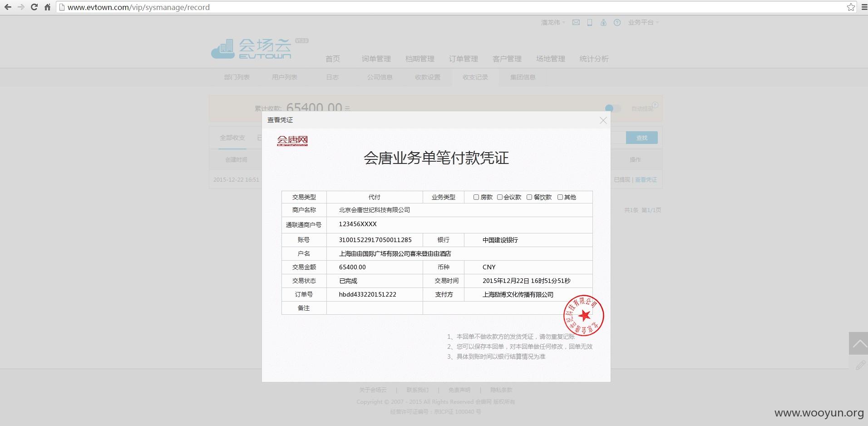The image size is (868, 426).
Task: Click the account name 上海由由国际广场有限公司喜来登由由酒店
Action: (x=395, y=253)
